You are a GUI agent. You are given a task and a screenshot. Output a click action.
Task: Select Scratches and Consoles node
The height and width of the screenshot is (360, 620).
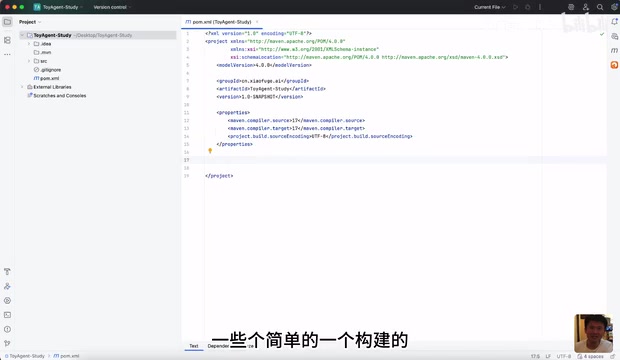(57, 95)
